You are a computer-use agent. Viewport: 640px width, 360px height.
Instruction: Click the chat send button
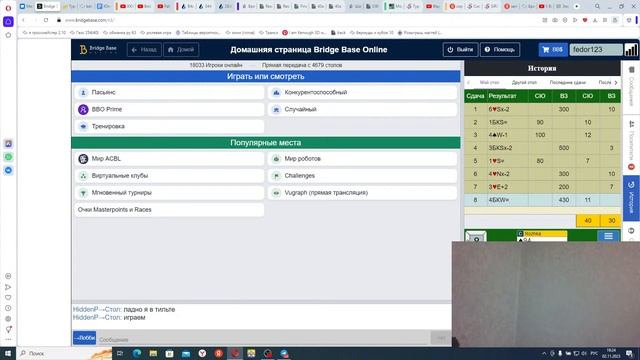[441, 338]
